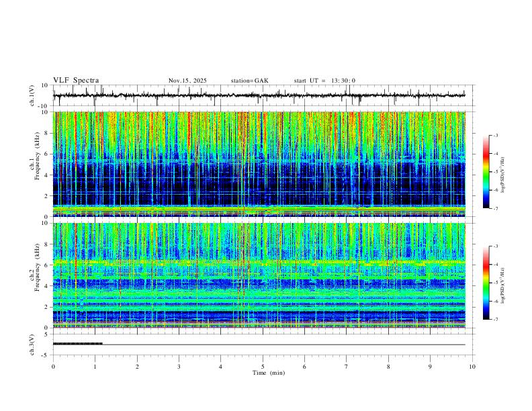Select the date text "Nov.15, 2025"

[x=187, y=81]
